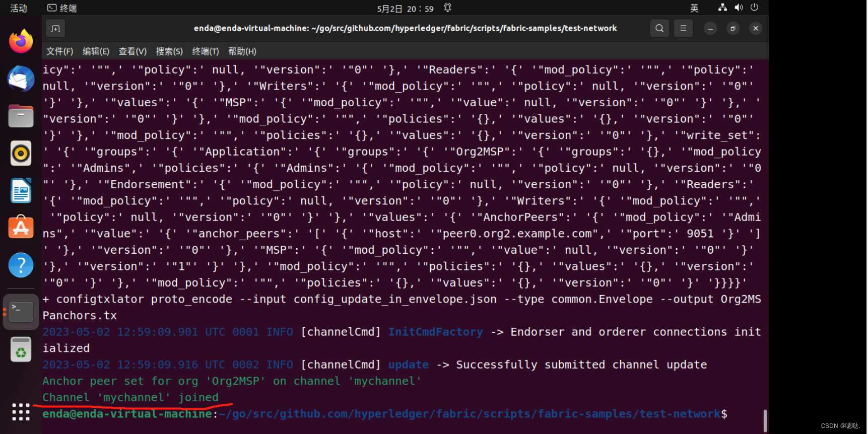Click the volume icon in top bar
This screenshot has height=434, width=868.
739,8
